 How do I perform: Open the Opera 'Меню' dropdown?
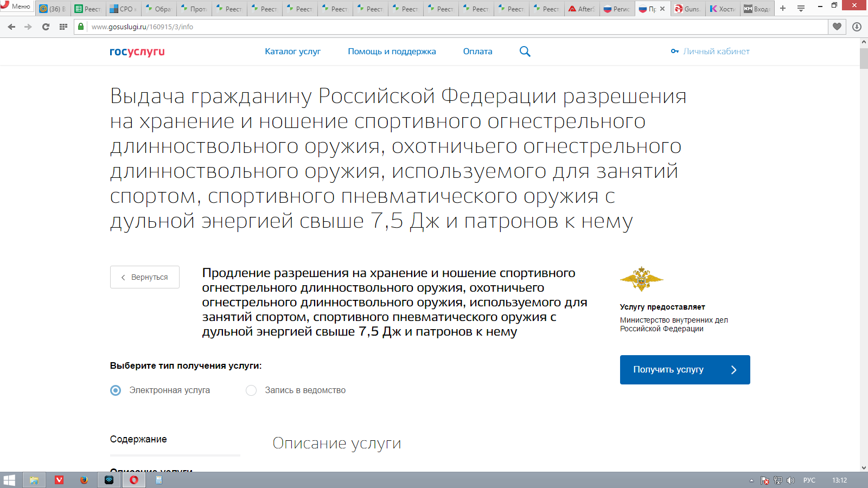(16, 7)
